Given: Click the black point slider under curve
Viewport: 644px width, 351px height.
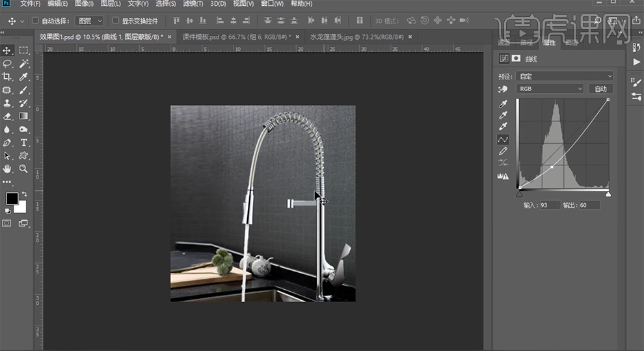Looking at the screenshot, I should coord(520,194).
